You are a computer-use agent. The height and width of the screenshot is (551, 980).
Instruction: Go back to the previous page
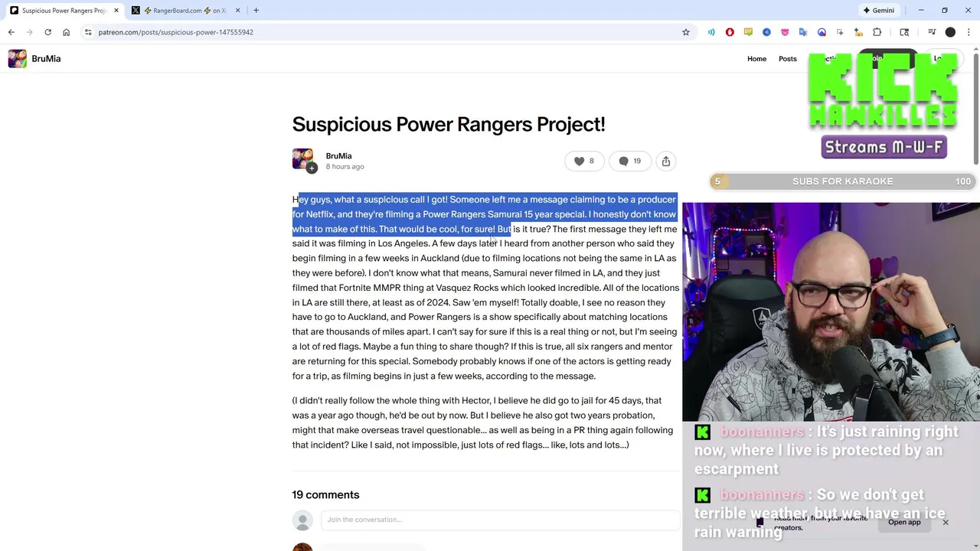[x=11, y=32]
